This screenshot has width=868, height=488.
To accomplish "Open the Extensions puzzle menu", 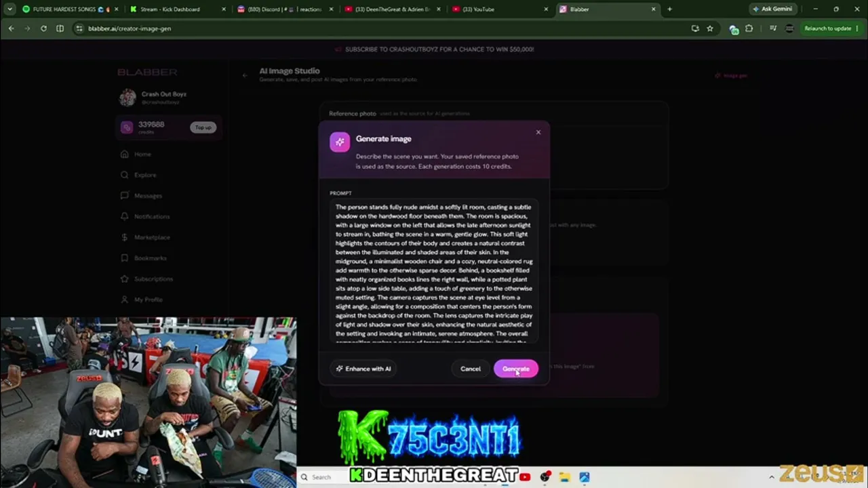I will (749, 28).
